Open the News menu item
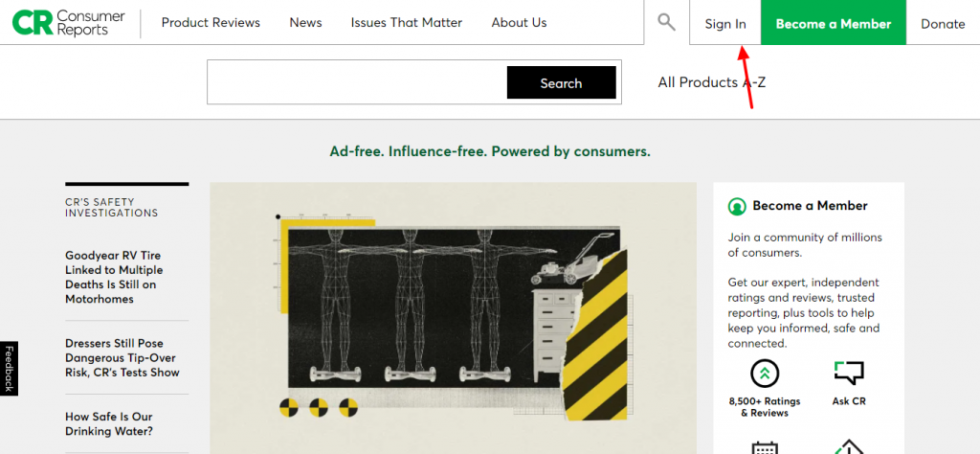Screen dimensions: 980x454 click(305, 23)
